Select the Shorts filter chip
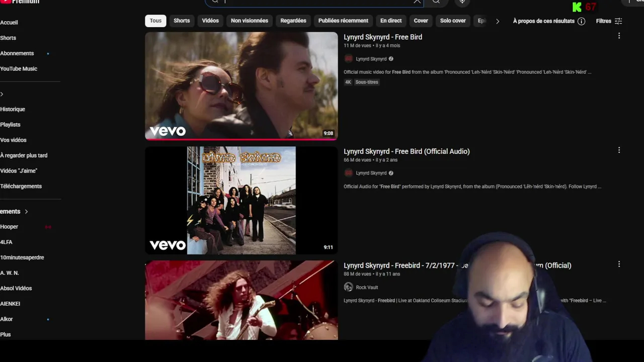644x362 pixels. click(182, 21)
